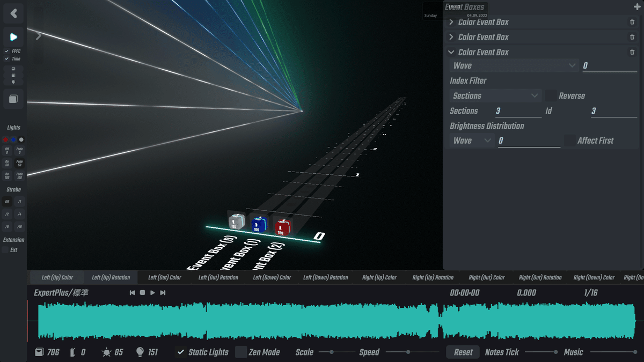Enable the Ext extension checkbox

[x=5, y=250]
